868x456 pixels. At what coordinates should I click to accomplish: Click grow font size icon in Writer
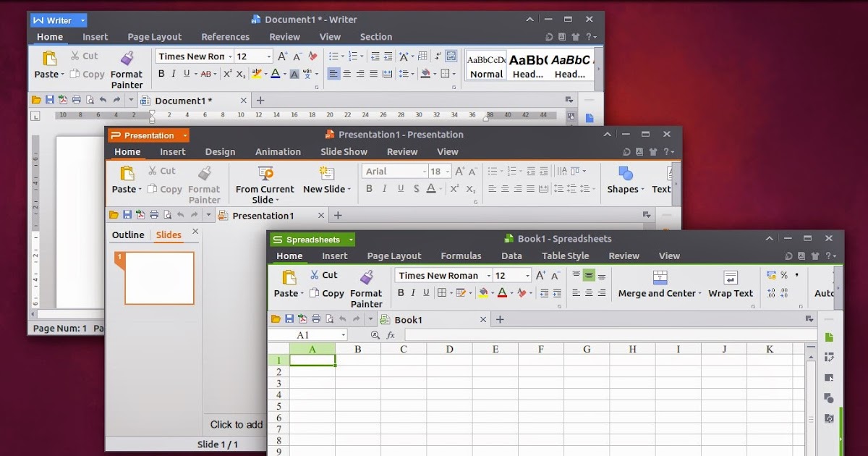click(x=283, y=56)
